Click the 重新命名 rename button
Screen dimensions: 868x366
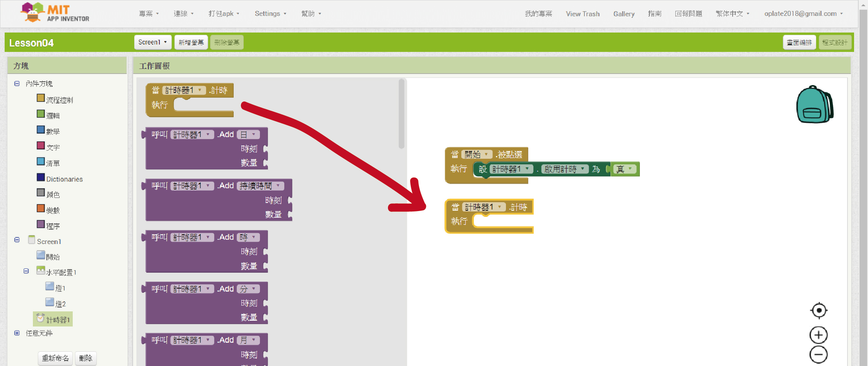[x=55, y=358]
